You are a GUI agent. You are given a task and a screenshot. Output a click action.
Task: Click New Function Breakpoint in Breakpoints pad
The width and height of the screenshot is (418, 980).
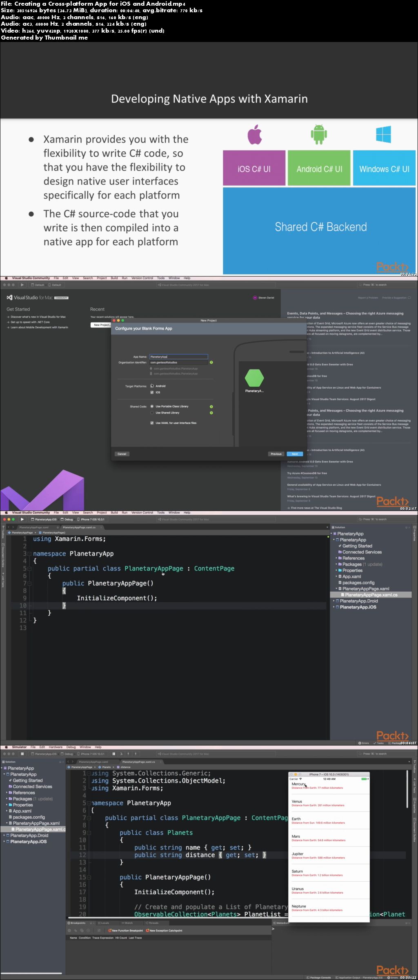pos(125,931)
